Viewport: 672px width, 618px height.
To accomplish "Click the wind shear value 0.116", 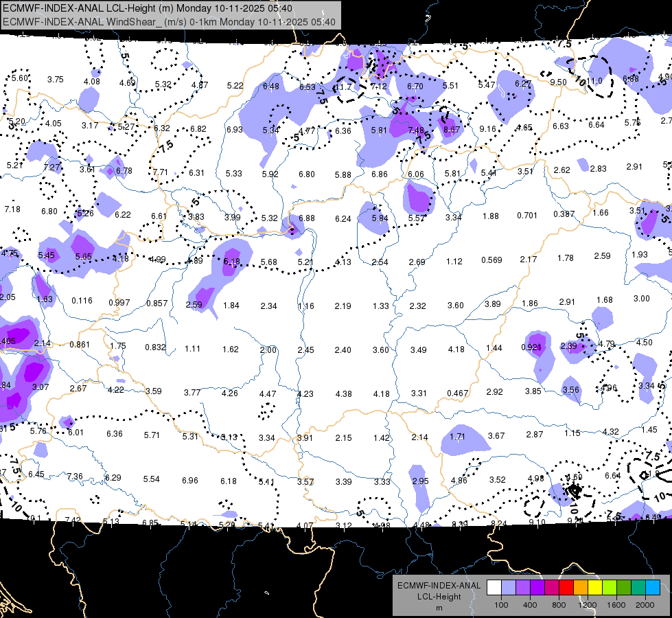I will tap(82, 301).
